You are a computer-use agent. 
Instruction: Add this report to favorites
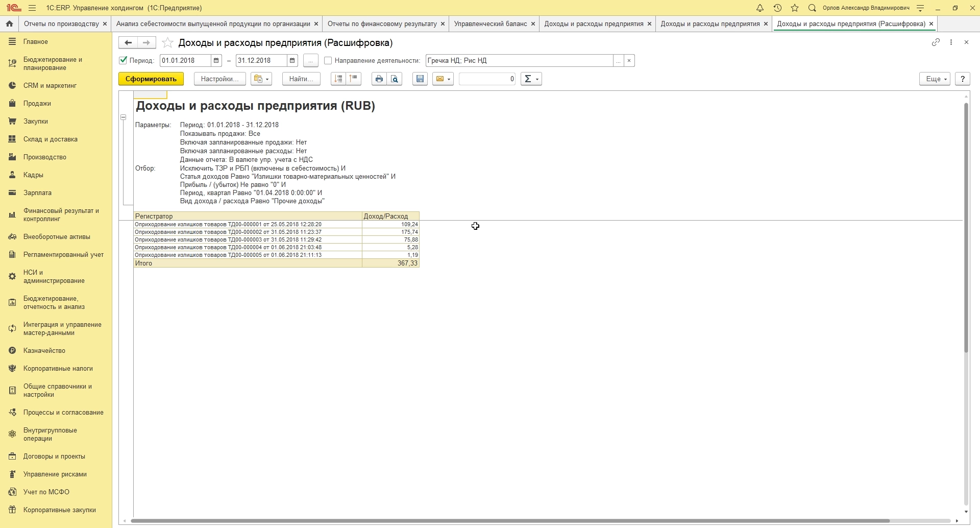click(167, 43)
